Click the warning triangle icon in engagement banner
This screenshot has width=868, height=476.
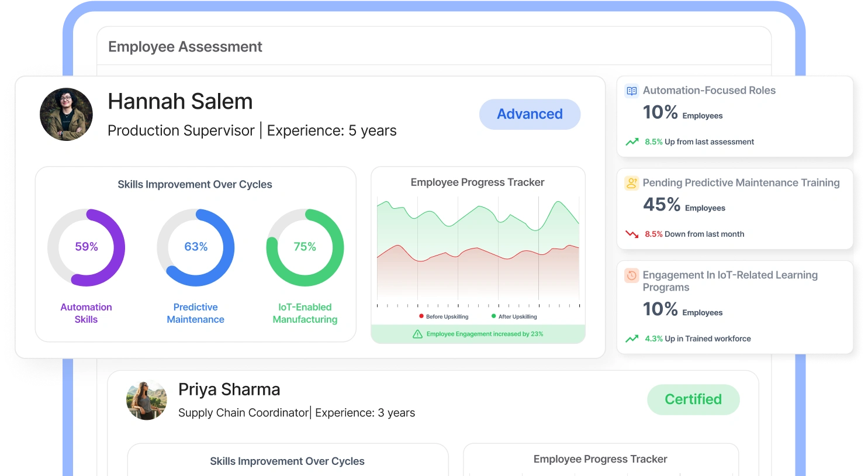(417, 334)
